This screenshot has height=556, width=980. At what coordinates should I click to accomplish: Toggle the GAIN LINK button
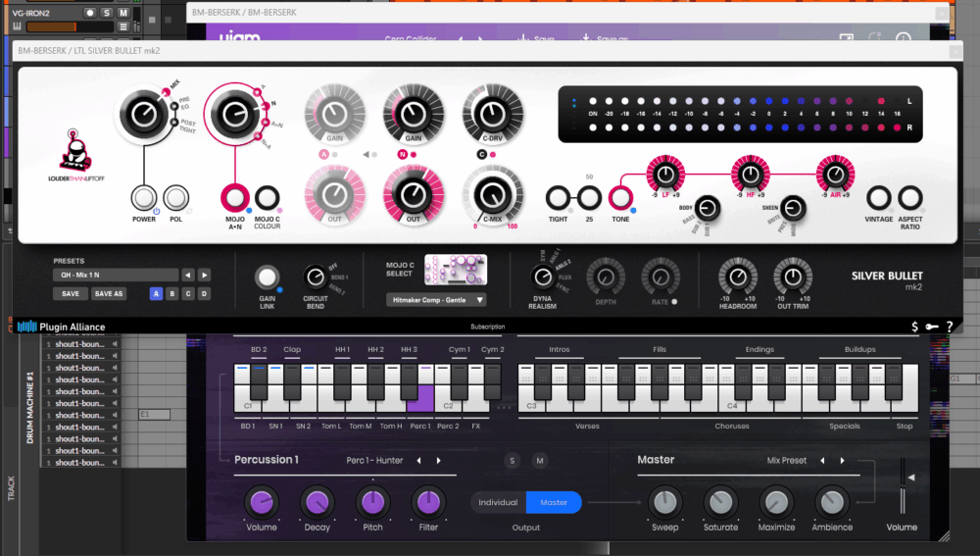click(267, 278)
